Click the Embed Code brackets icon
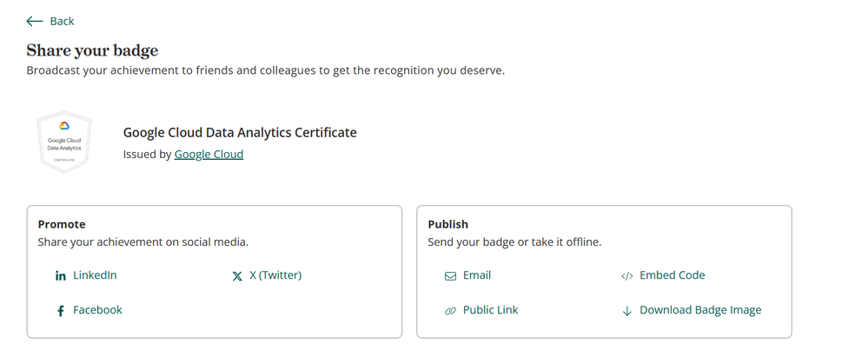Screen dimensions: 868x357 (x=626, y=276)
